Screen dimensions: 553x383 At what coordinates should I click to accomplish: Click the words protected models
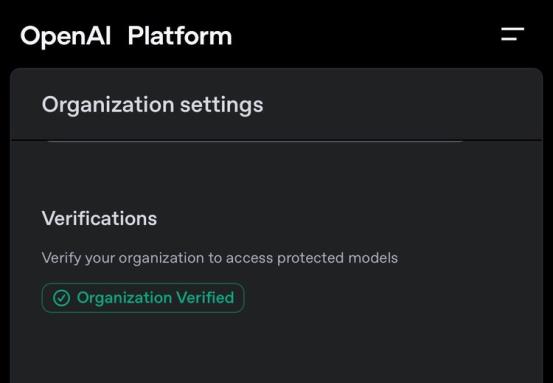[338, 258]
